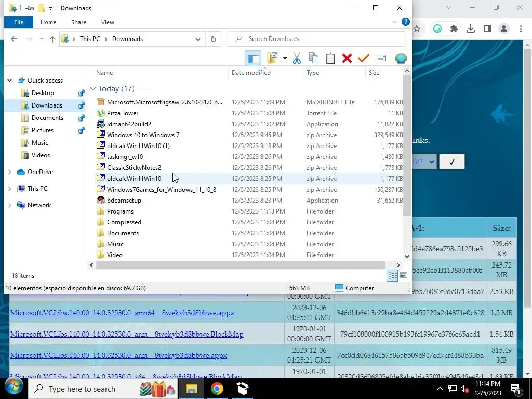Click the Rename icon in the toolbar
532x399 pixels.
click(380, 58)
